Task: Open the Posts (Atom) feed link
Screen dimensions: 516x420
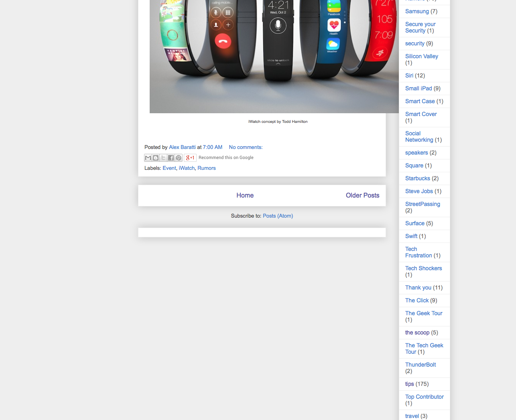Action: 278,216
